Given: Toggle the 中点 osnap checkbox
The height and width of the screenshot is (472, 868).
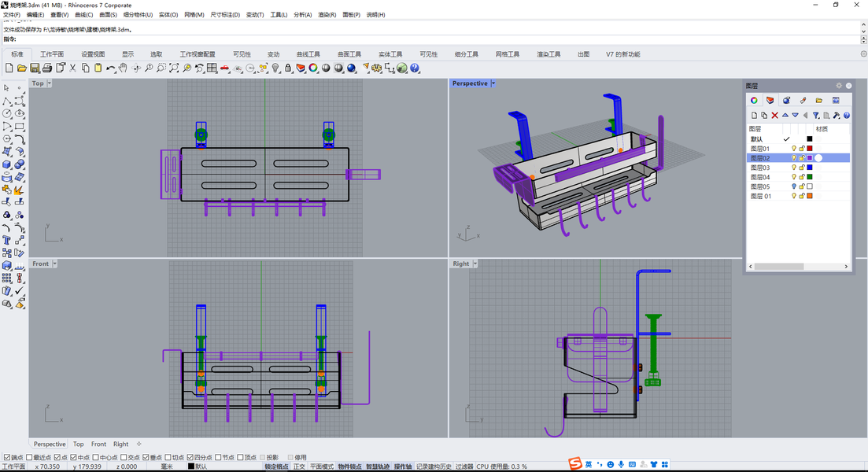Looking at the screenshot, I should [x=73, y=457].
